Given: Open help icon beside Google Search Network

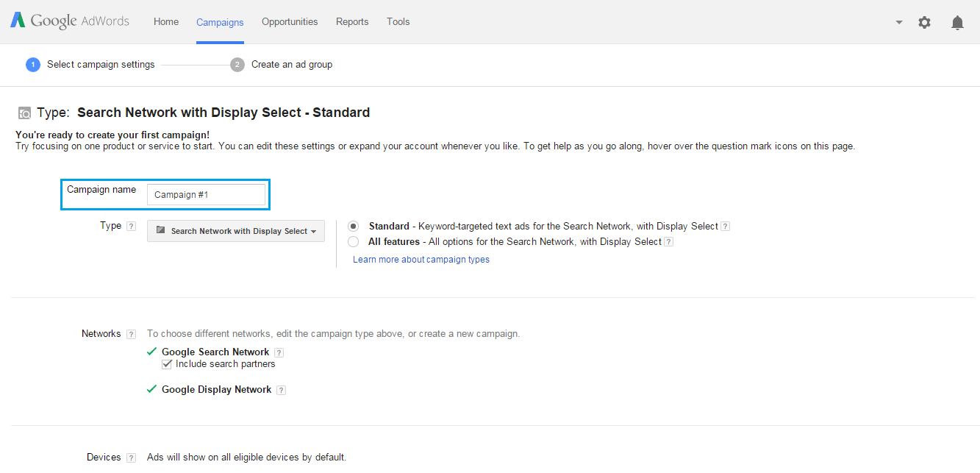Looking at the screenshot, I should [x=279, y=353].
